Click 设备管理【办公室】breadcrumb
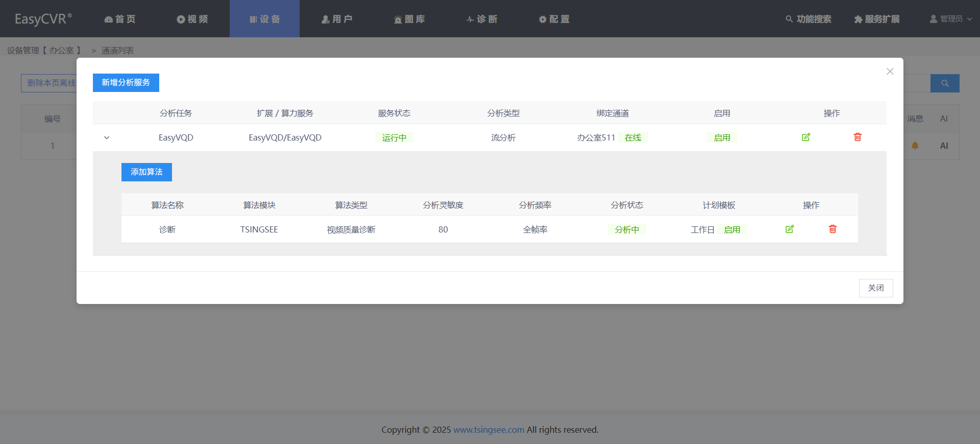This screenshot has width=980, height=444. click(x=44, y=50)
